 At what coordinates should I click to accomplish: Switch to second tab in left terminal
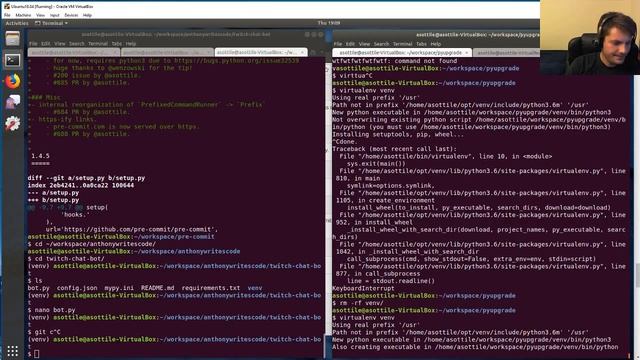coord(167,52)
